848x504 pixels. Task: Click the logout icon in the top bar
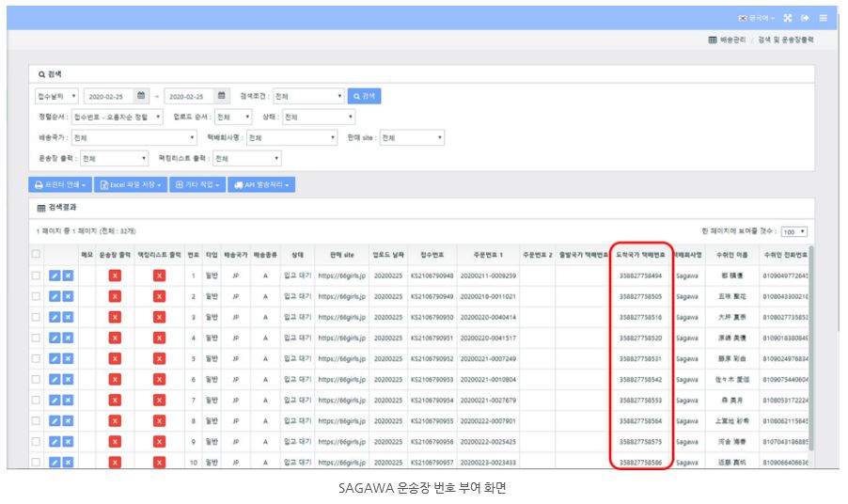(x=806, y=18)
